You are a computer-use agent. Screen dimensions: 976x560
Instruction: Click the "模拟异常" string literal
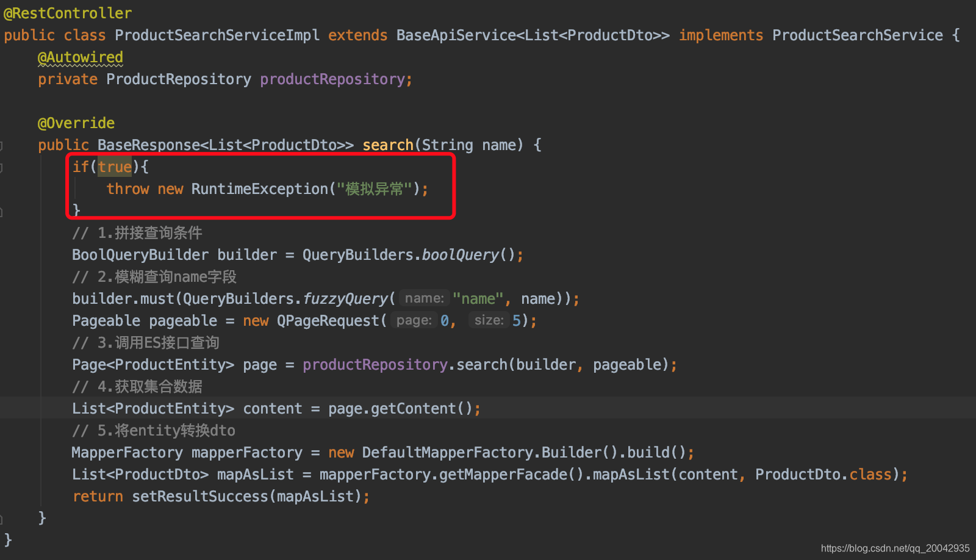tap(375, 189)
